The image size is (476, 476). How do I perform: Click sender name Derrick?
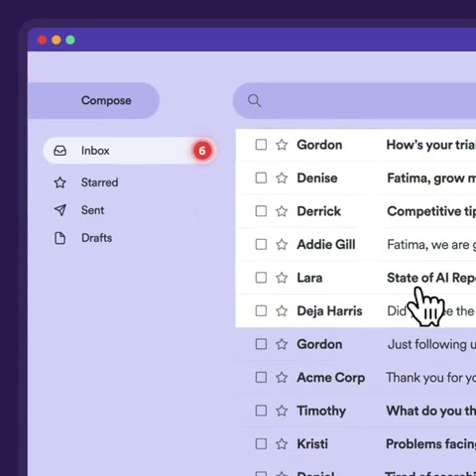pyautogui.click(x=318, y=211)
